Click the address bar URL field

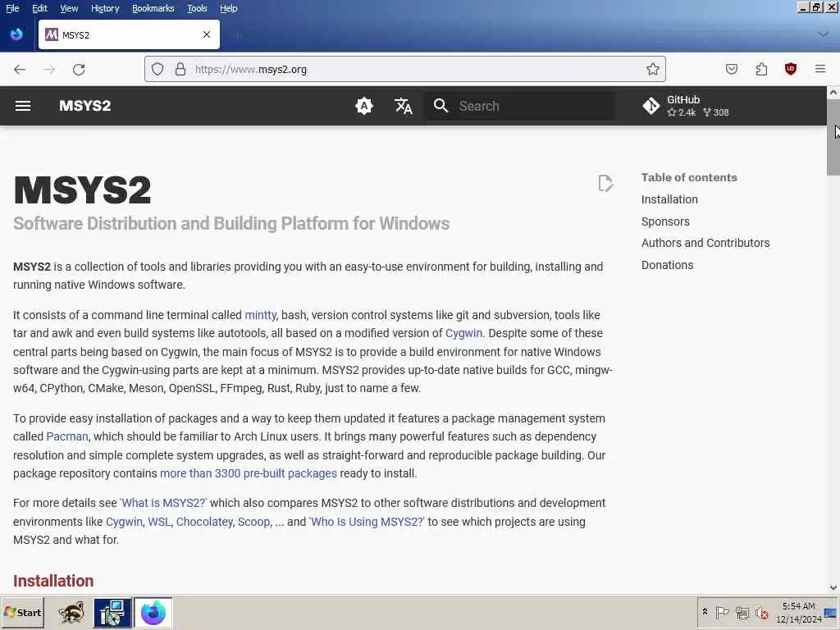[x=405, y=69]
